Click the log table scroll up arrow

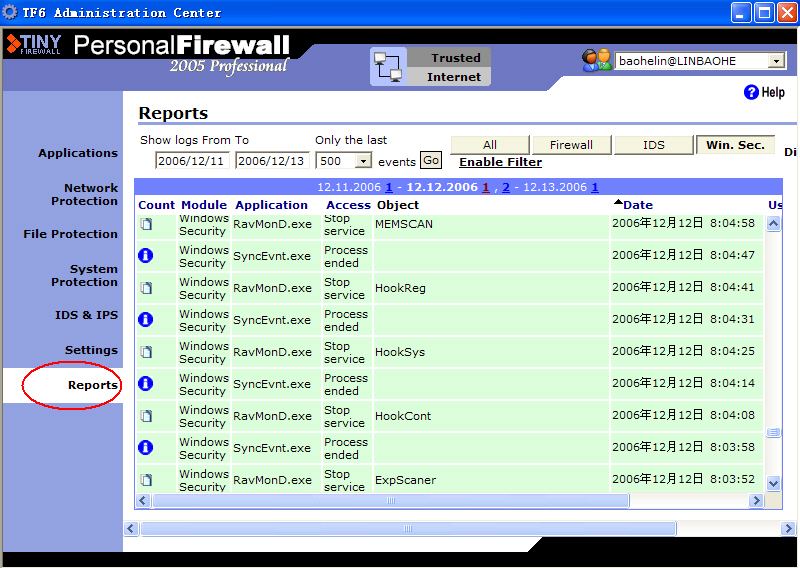773,224
